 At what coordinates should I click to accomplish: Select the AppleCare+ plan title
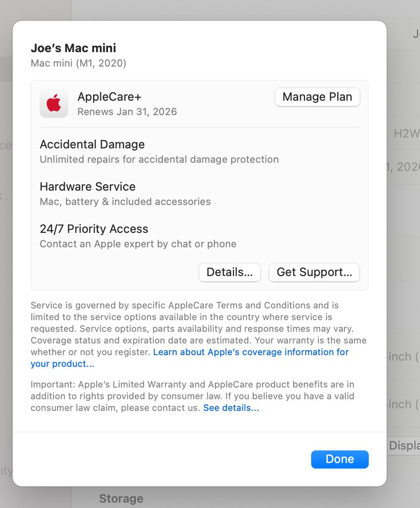[x=110, y=96]
